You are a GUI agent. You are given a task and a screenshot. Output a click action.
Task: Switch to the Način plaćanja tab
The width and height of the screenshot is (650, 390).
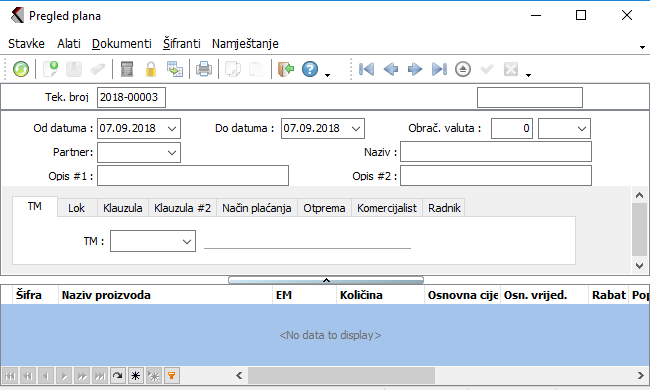coord(257,208)
